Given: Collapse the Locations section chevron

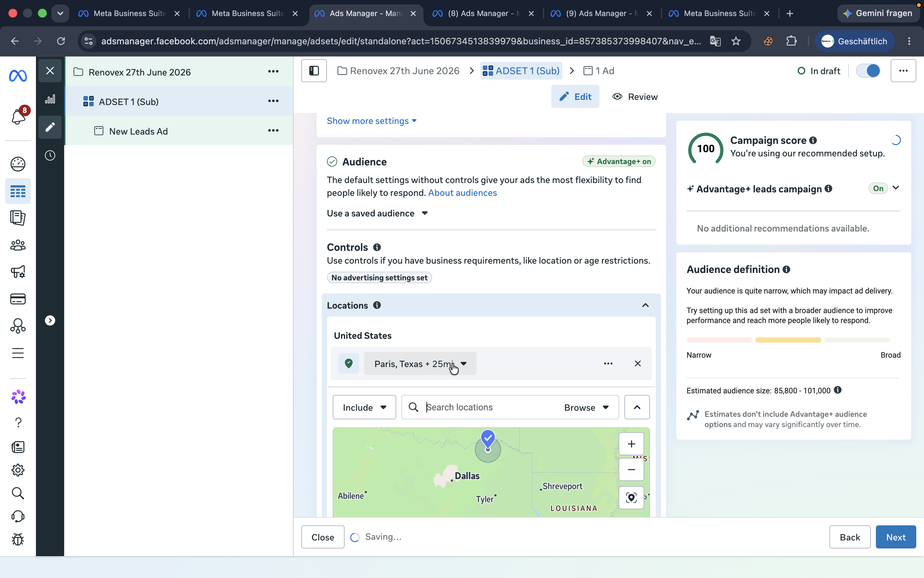Looking at the screenshot, I should [645, 305].
